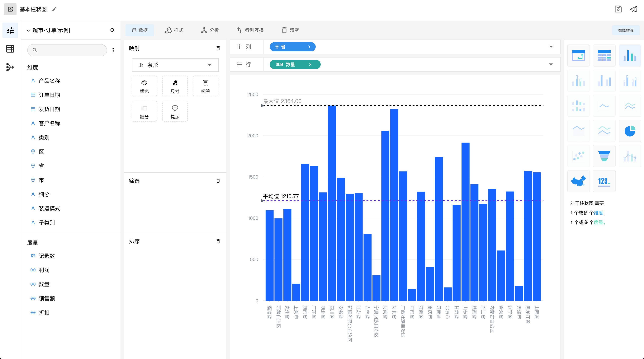Collapse the 超市-订单[示例] dataset chevron
This screenshot has height=359, width=644.
[x=28, y=30]
